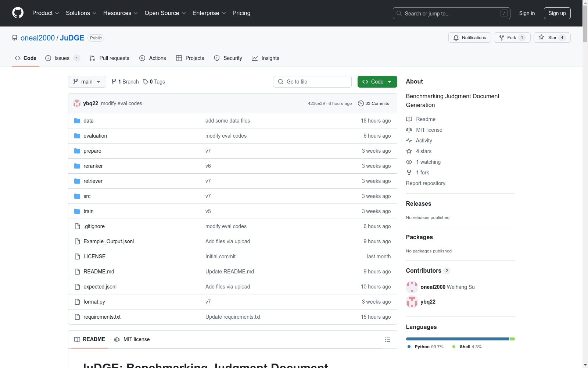Click the book icon beside Readme
Image resolution: width=588 pixels, height=368 pixels.
409,119
